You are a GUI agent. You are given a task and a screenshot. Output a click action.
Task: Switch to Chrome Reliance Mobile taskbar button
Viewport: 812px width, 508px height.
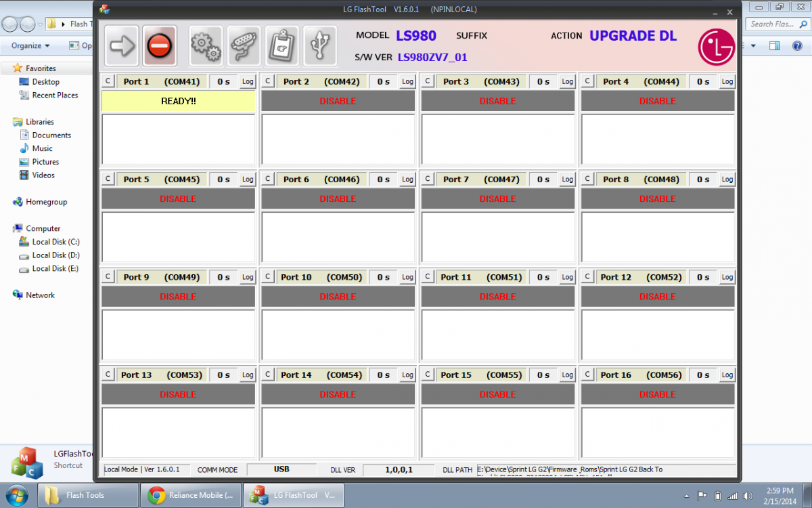191,495
